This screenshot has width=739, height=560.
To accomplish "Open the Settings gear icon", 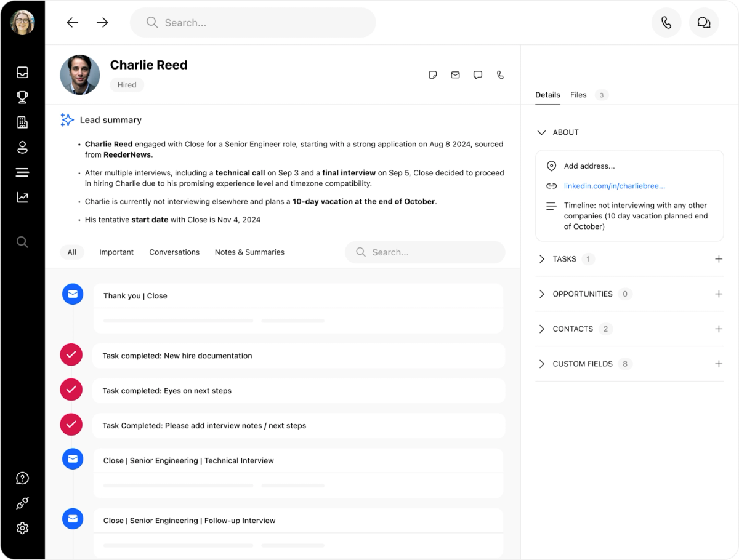I will click(22, 528).
